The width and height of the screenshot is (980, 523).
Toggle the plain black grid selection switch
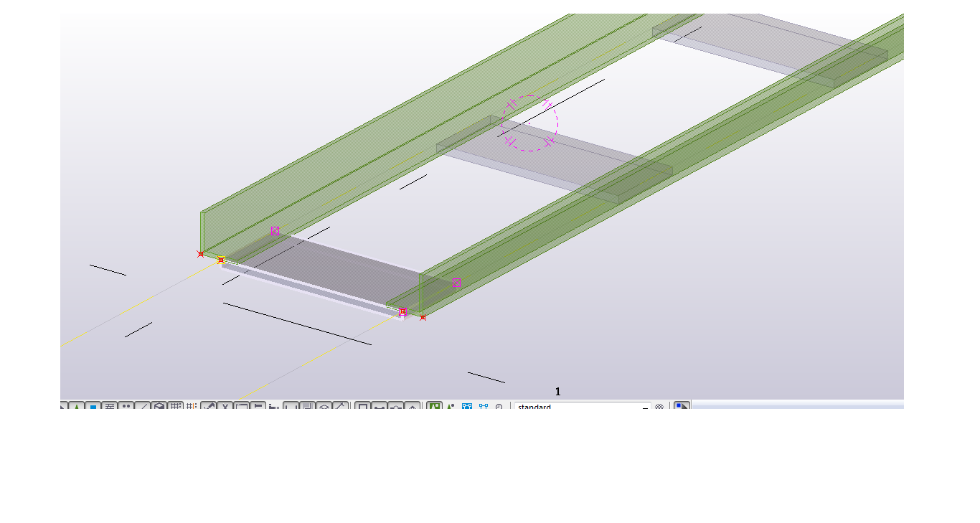click(176, 407)
